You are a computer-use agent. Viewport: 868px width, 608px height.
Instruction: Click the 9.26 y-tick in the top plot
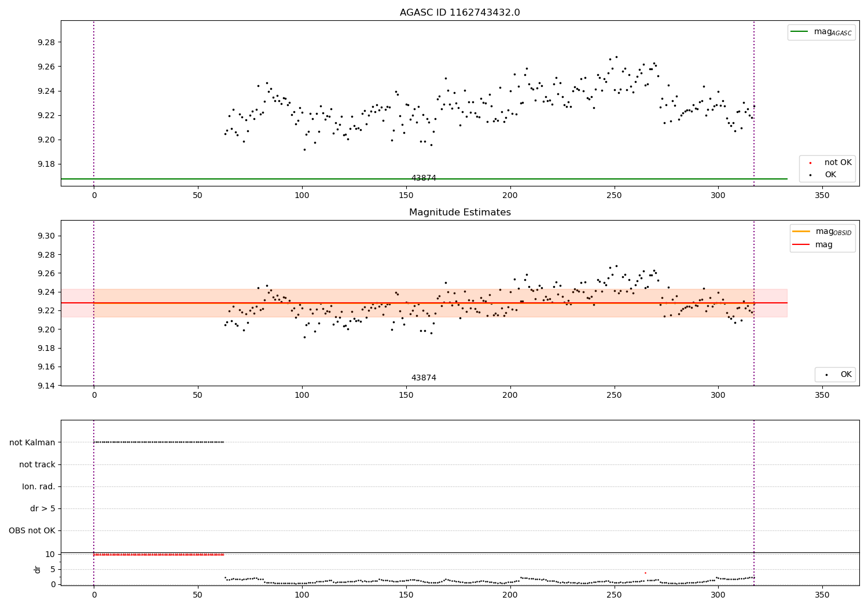pyautogui.click(x=46, y=67)
